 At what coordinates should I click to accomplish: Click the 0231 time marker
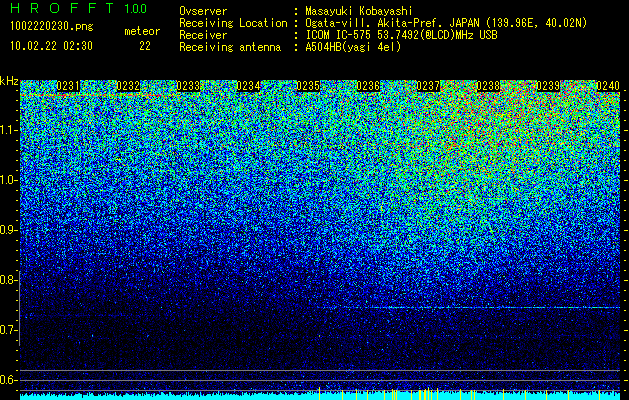[x=68, y=86]
